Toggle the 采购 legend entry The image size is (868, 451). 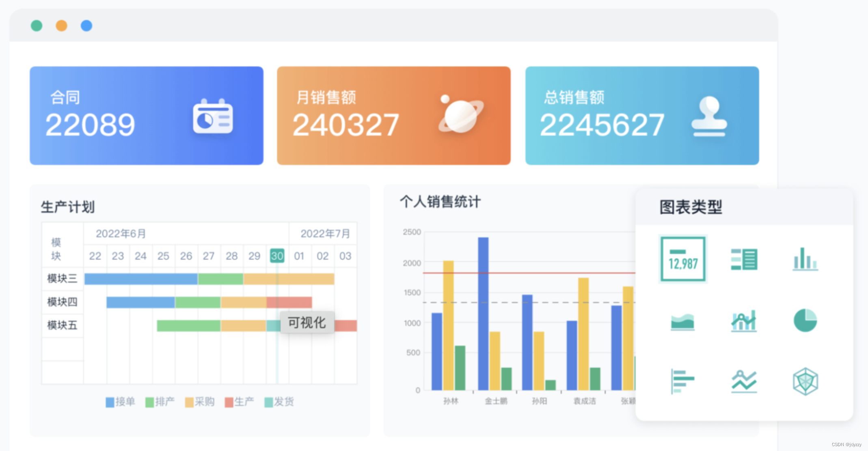point(200,402)
